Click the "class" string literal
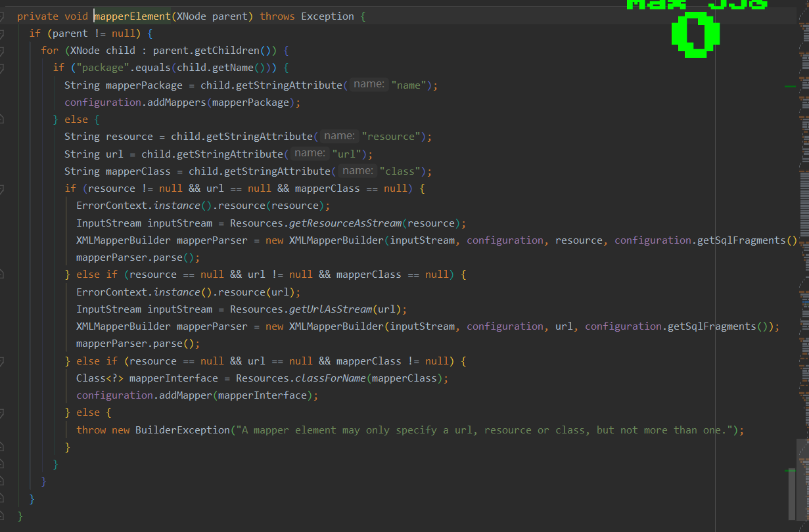The image size is (809, 532). point(400,171)
